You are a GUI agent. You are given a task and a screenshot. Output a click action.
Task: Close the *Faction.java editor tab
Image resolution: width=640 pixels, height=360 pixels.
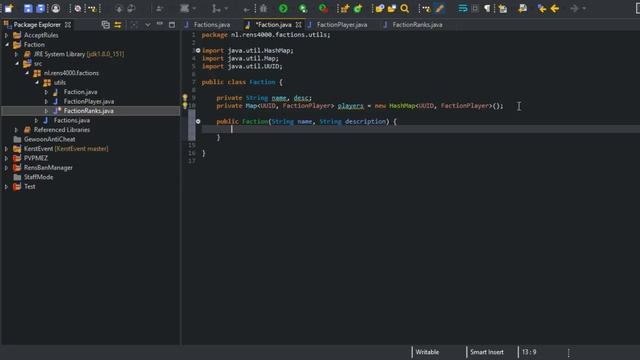pos(298,25)
